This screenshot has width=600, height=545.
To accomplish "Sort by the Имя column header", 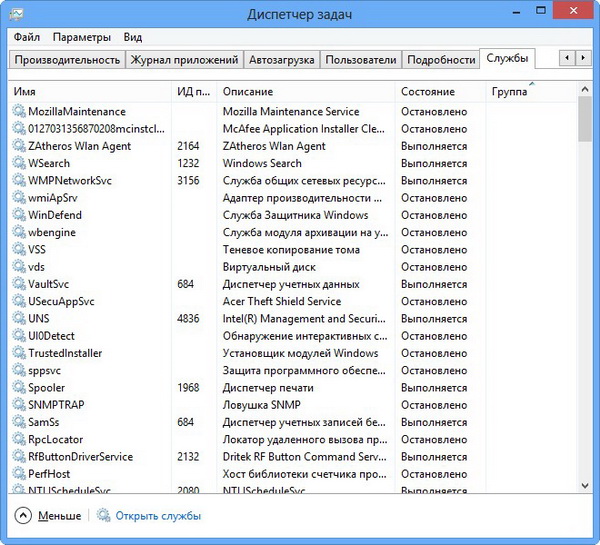I will [25, 91].
